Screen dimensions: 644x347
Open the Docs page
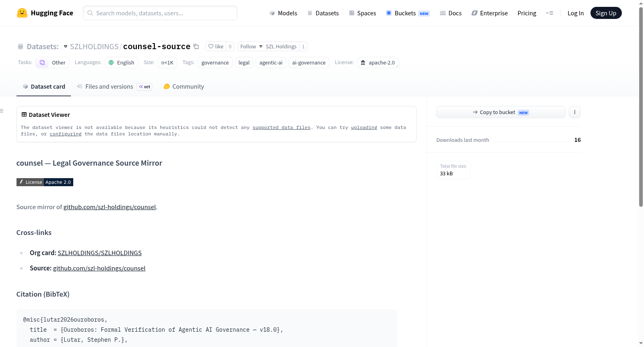[450, 13]
